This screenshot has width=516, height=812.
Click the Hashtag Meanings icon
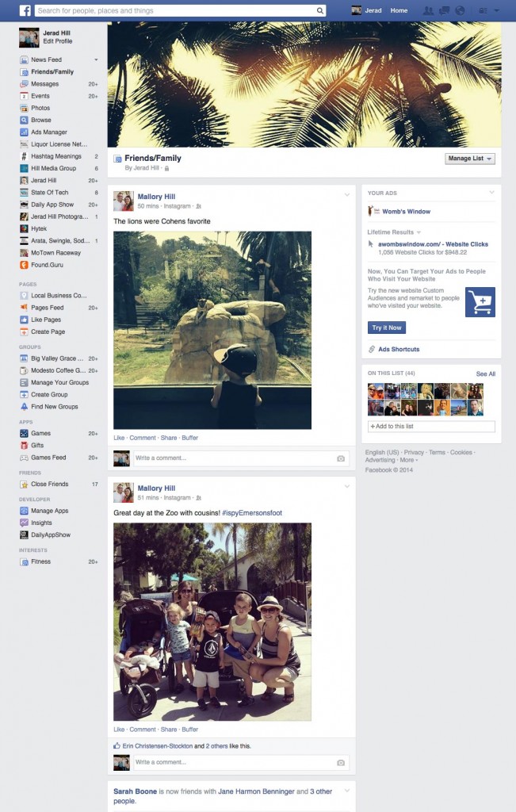pyautogui.click(x=24, y=156)
